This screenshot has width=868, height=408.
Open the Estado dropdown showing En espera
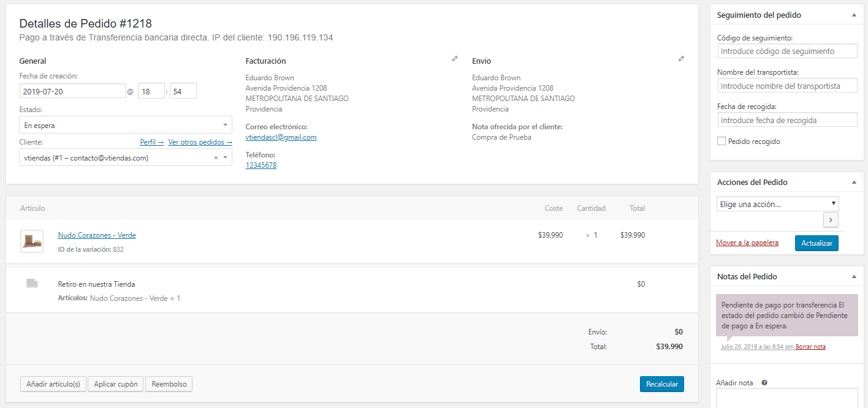pyautogui.click(x=125, y=126)
